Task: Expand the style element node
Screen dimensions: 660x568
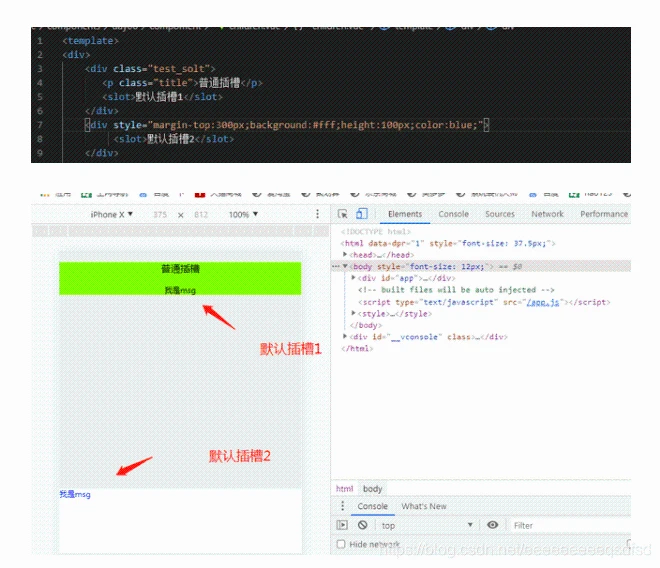Action: 353,313
